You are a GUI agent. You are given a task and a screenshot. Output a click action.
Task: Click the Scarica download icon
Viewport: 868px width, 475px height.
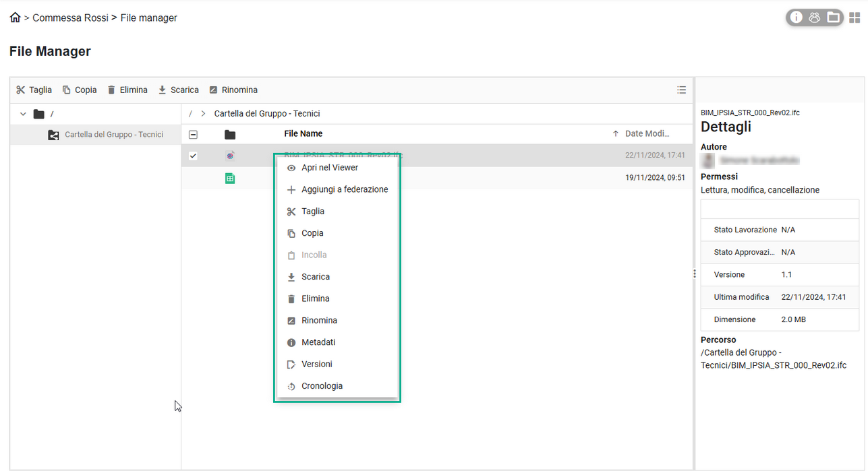click(162, 90)
